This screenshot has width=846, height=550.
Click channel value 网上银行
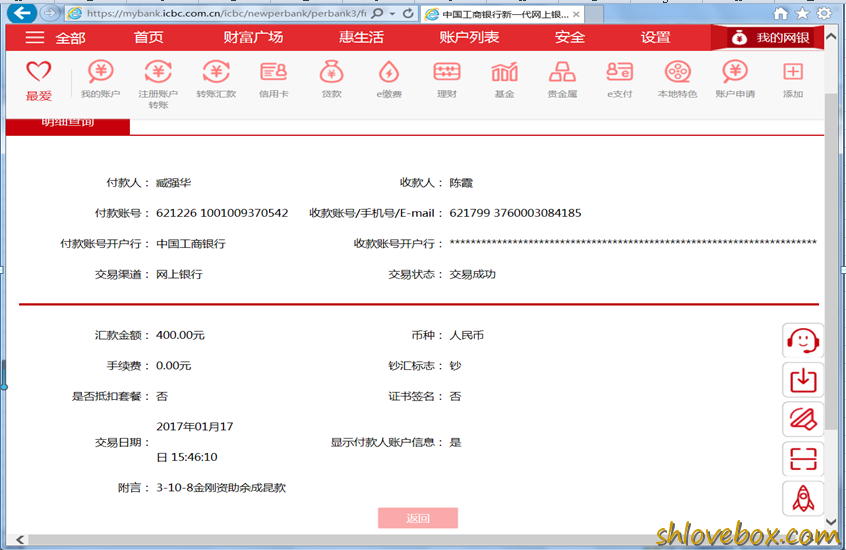point(179,274)
